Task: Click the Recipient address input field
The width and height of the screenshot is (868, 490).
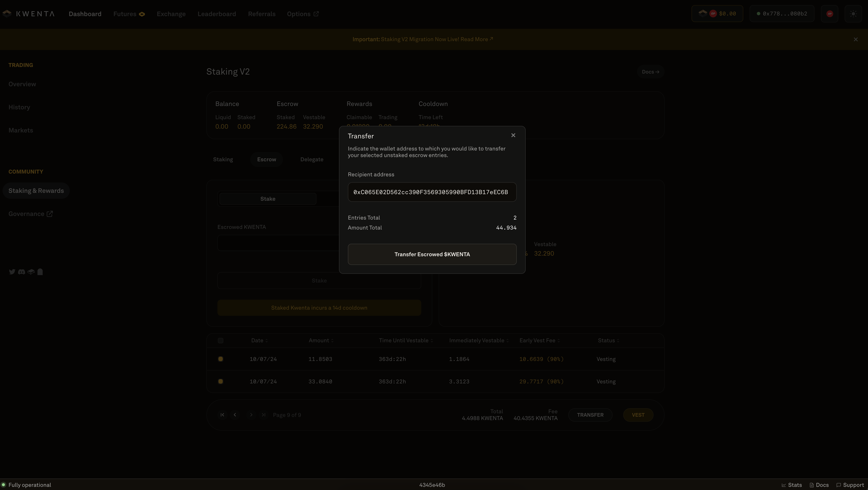Action: [x=432, y=192]
